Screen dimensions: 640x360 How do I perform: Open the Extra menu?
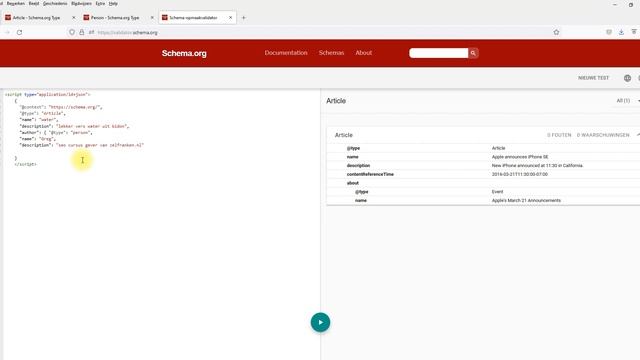tap(100, 3)
